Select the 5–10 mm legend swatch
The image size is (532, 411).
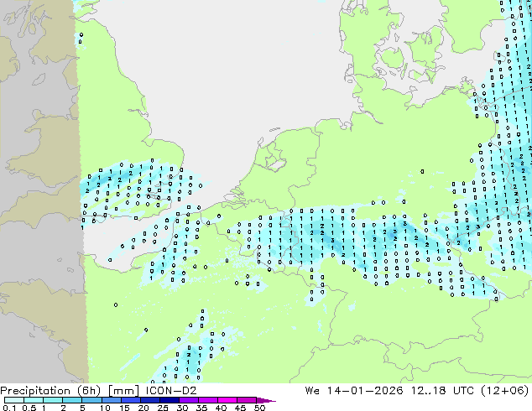(91, 400)
